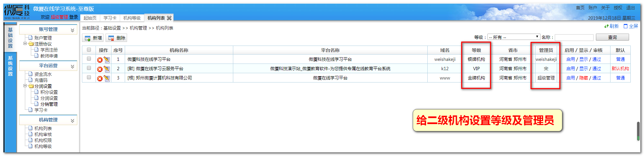Switch to the 机构等级 tab
The image size is (644, 156).
point(132,18)
